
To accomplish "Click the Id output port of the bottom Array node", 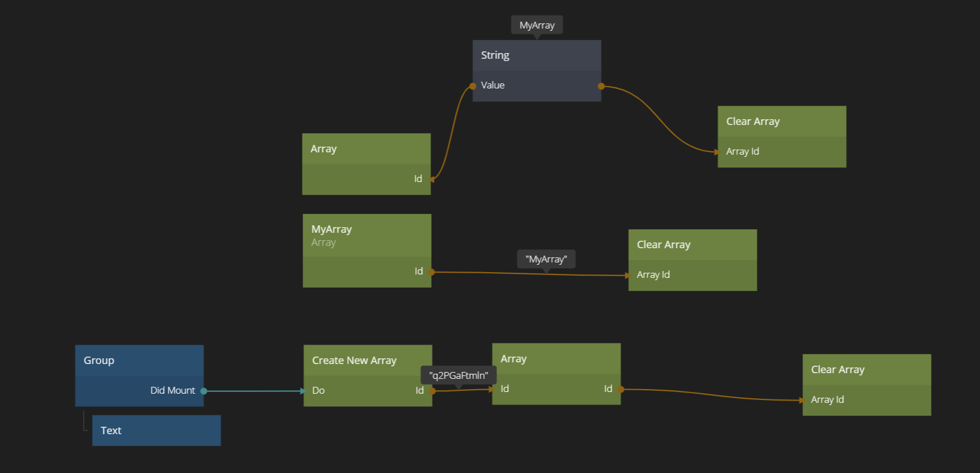I will (621, 389).
